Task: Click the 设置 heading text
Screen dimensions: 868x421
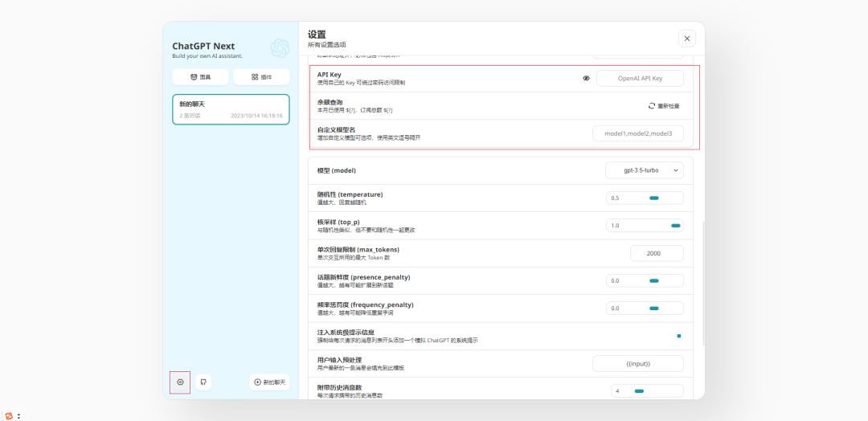Action: (x=317, y=35)
